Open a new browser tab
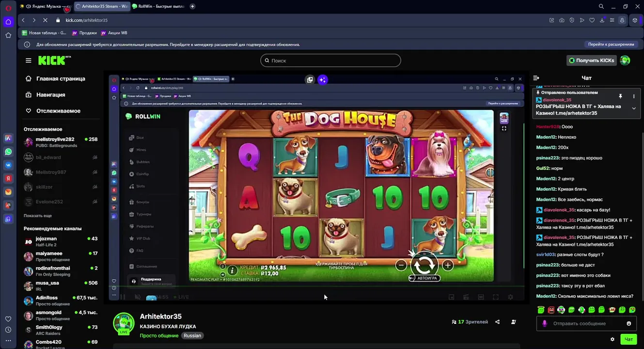The height and width of the screenshot is (349, 644). tap(193, 7)
